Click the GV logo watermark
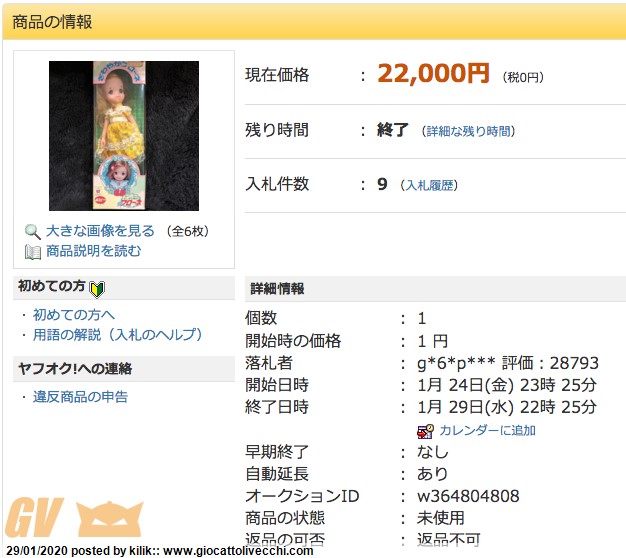Screen dimensions: 626x558 click(x=34, y=516)
